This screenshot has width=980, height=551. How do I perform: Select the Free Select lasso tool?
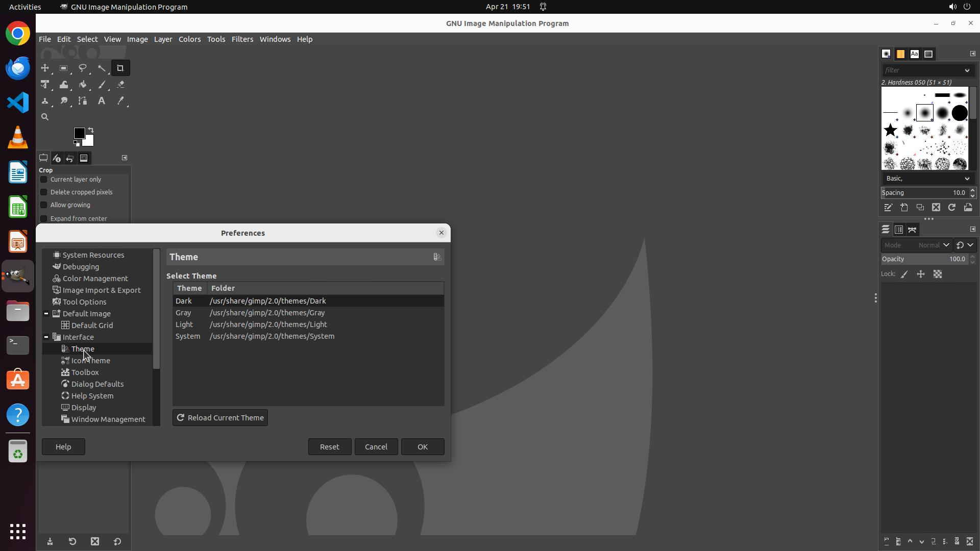click(83, 68)
